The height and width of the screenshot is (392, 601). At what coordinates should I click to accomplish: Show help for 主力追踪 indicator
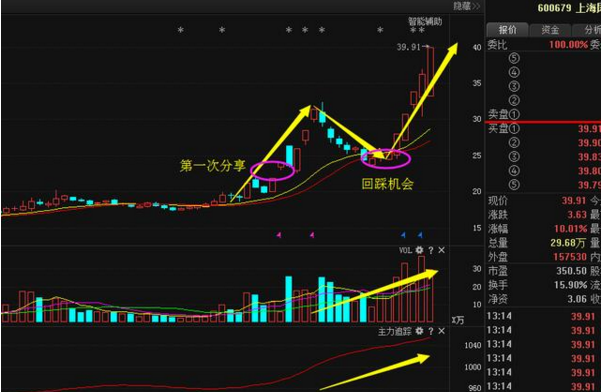coord(431,331)
